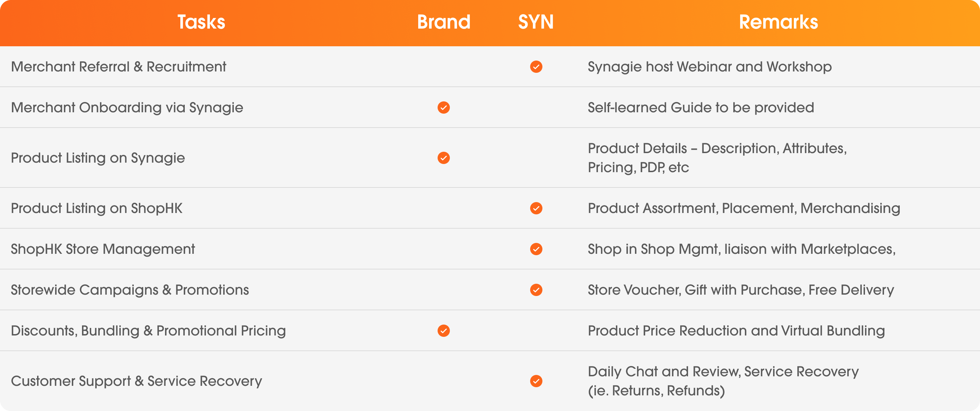Viewport: 980px width, 411px height.
Task: Click Product Listing on ShopHK task text
Action: [x=97, y=208]
